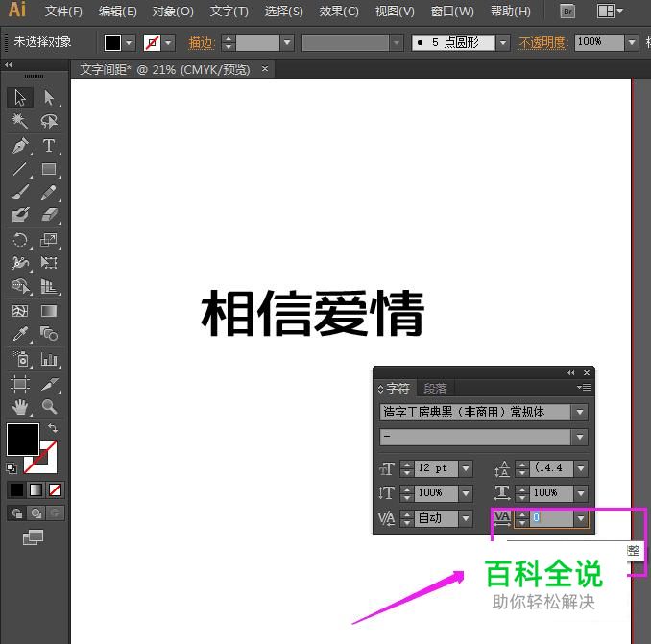This screenshot has height=644, width=651.
Task: Open the arrange documents layout menu
Action: click(610, 12)
